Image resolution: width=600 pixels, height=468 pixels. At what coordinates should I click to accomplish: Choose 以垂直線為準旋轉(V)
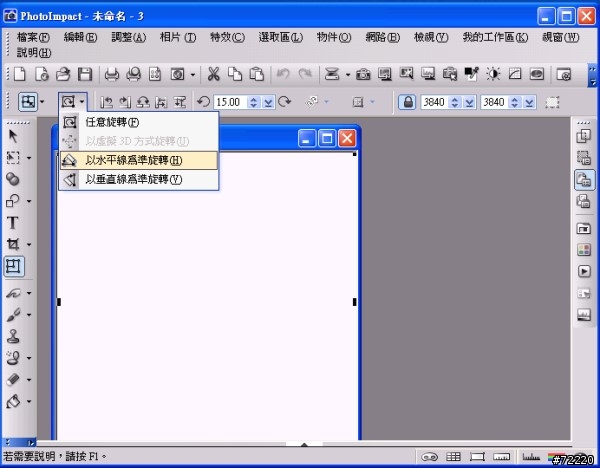(139, 179)
